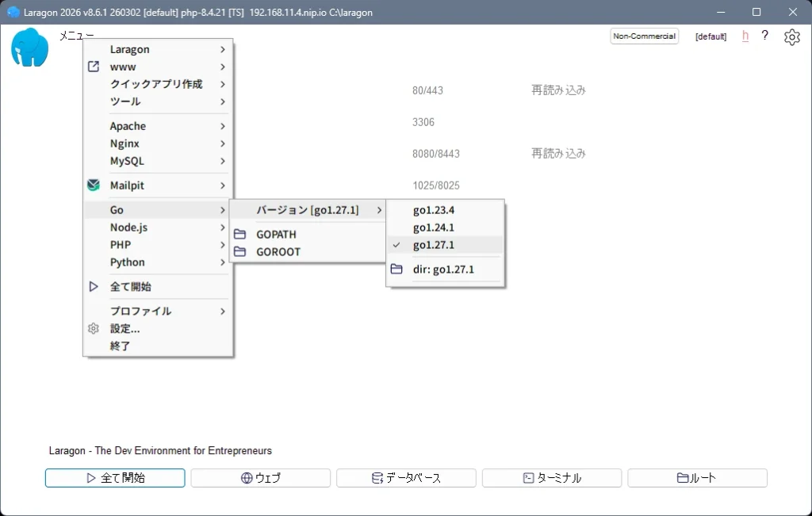The image size is (812, 516).
Task: Click the 全て開始 bottom button
Action: coord(115,478)
